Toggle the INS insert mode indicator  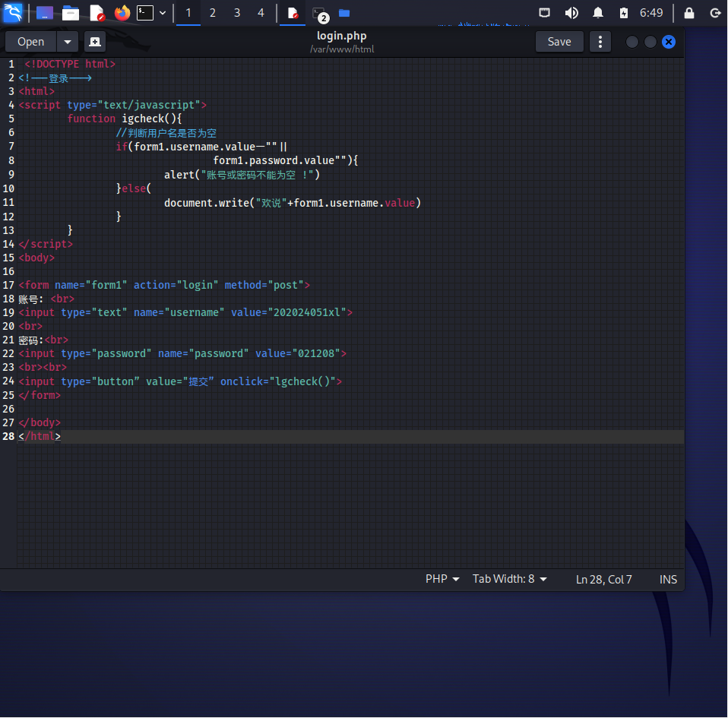click(x=668, y=580)
